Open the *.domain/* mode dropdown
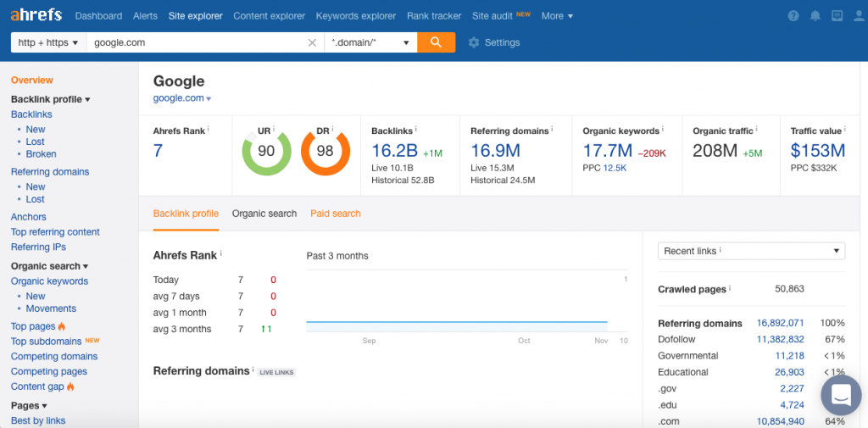The width and height of the screenshot is (868, 428). (x=371, y=42)
